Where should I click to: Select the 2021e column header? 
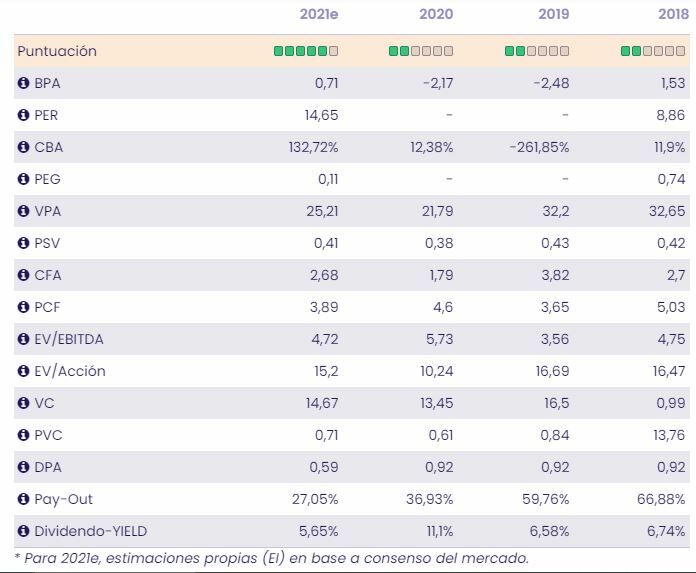pyautogui.click(x=319, y=14)
